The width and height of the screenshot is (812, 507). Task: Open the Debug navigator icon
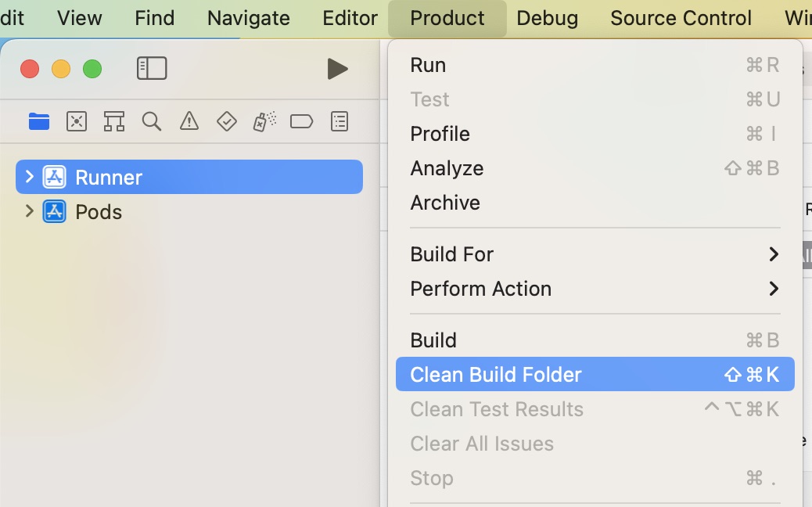(264, 121)
